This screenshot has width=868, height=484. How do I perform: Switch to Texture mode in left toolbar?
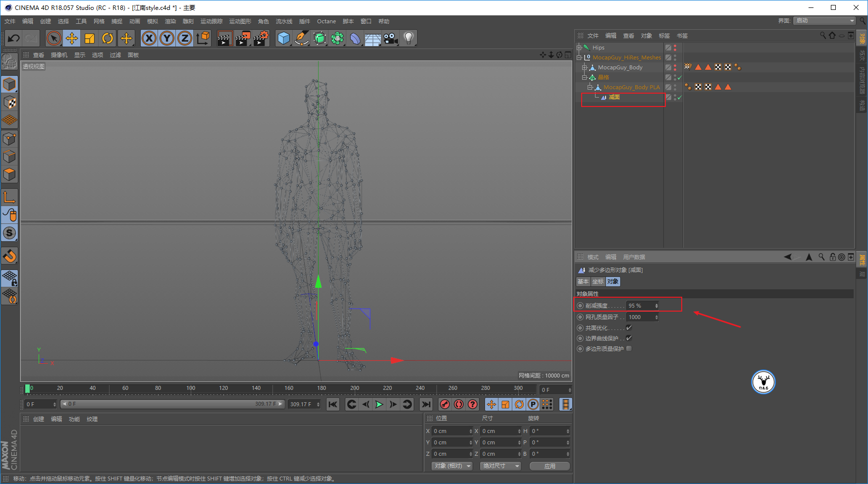(9, 103)
